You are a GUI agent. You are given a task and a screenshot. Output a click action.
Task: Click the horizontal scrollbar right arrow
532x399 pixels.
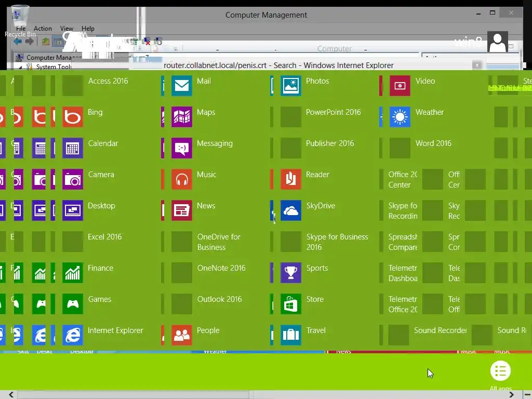click(x=511, y=394)
